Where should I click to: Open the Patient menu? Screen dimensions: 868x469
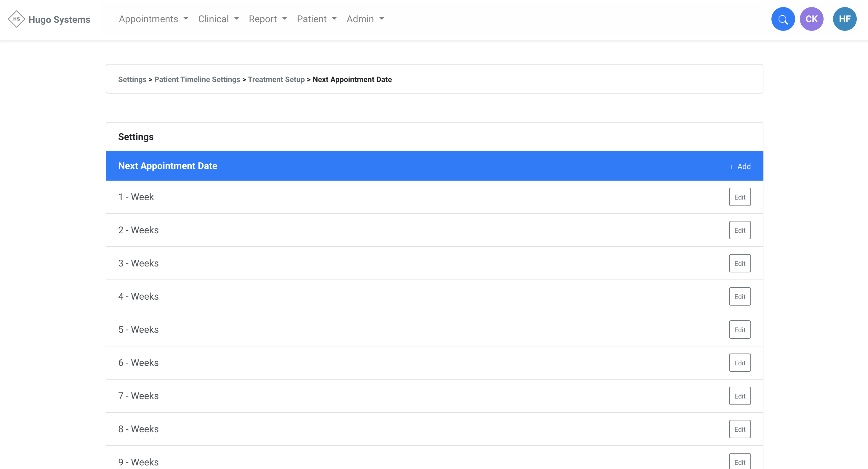point(316,19)
